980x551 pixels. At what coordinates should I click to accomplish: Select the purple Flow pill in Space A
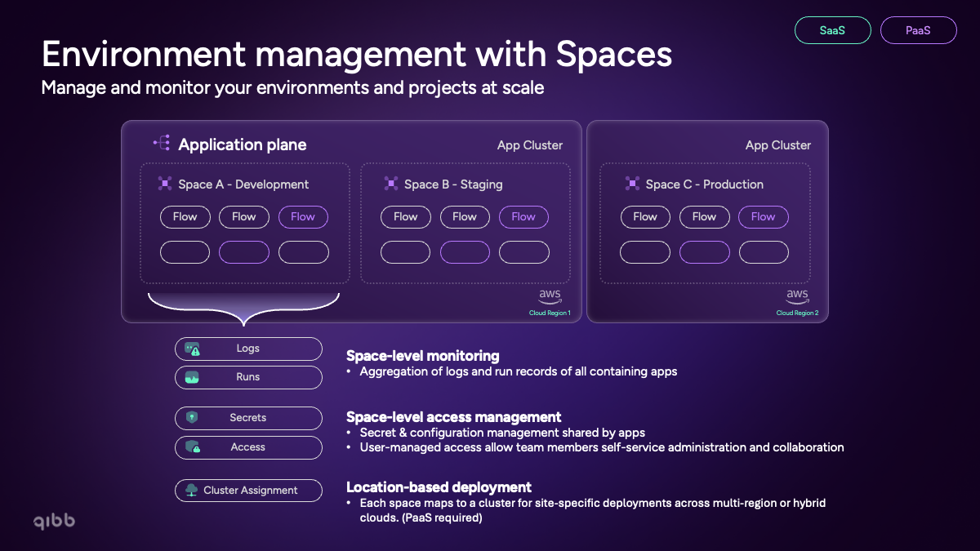coord(303,216)
